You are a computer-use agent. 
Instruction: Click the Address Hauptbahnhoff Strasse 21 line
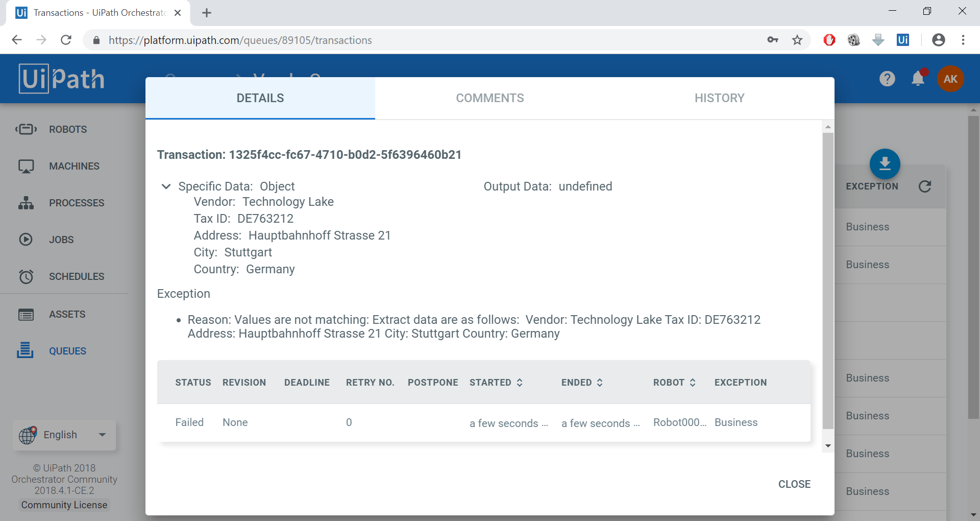point(292,235)
